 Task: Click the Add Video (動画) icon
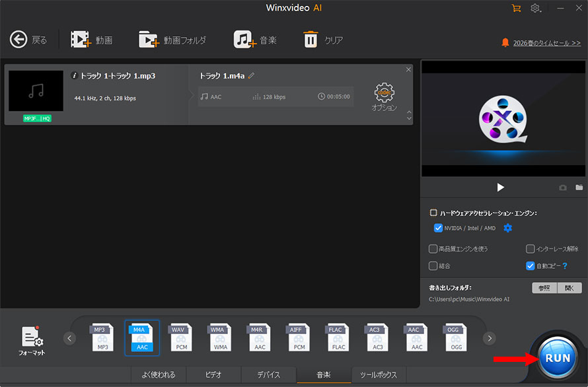pyautogui.click(x=81, y=40)
